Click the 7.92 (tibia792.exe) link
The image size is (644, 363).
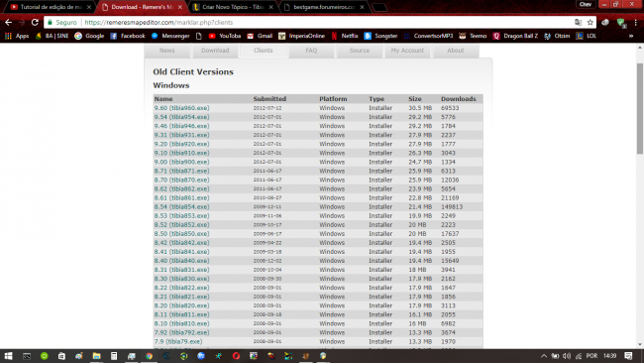click(181, 332)
